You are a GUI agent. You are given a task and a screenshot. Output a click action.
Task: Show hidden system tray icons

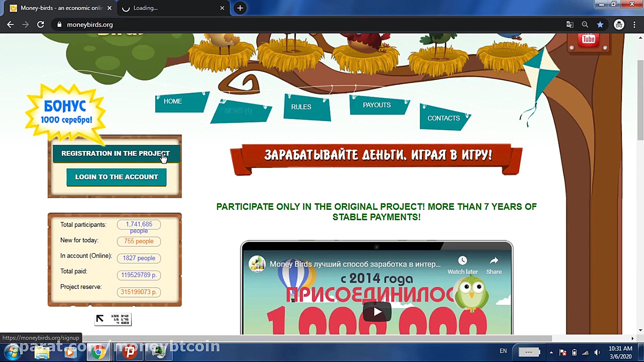(551, 352)
